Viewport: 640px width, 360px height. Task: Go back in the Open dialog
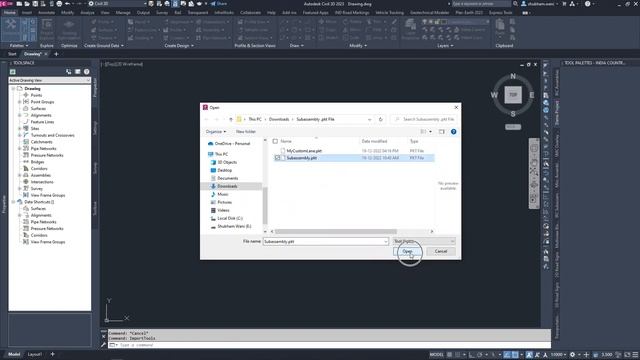[207, 119]
